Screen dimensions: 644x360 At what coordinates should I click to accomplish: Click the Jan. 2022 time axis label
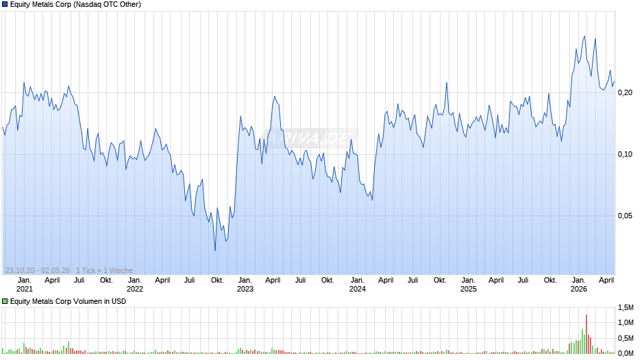135,285
